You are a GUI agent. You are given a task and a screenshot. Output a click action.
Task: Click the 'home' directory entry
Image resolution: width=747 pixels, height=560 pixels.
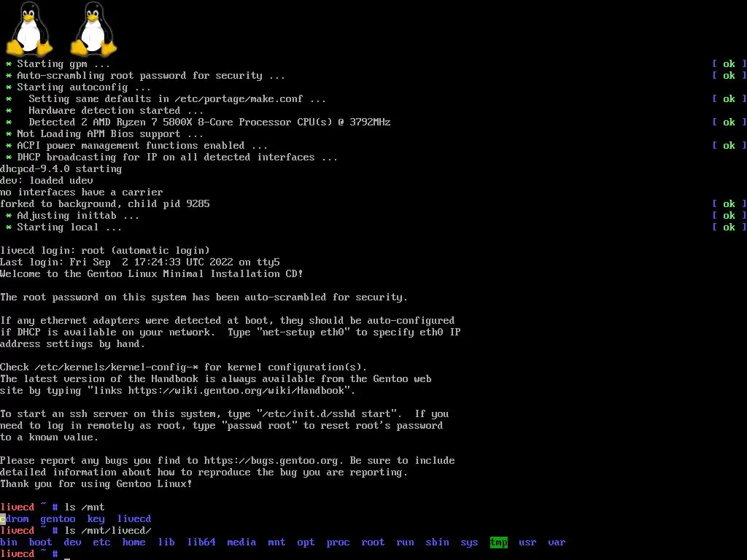point(134,542)
